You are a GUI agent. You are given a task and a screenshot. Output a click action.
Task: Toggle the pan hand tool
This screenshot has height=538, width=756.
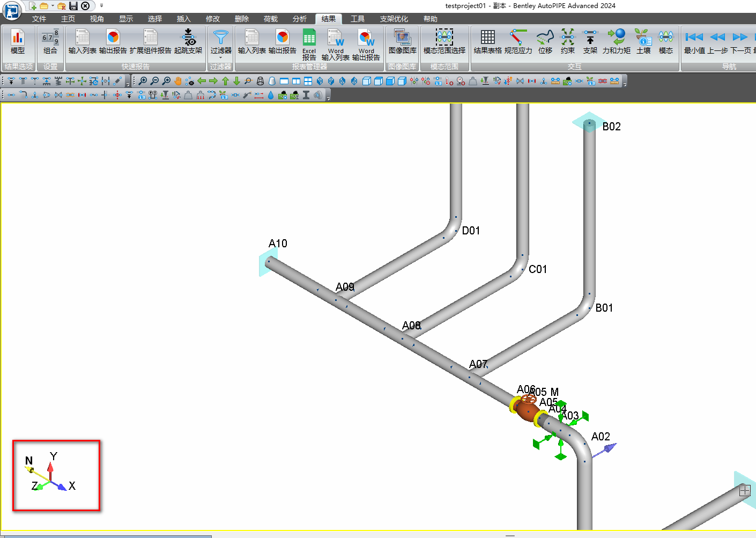click(178, 81)
